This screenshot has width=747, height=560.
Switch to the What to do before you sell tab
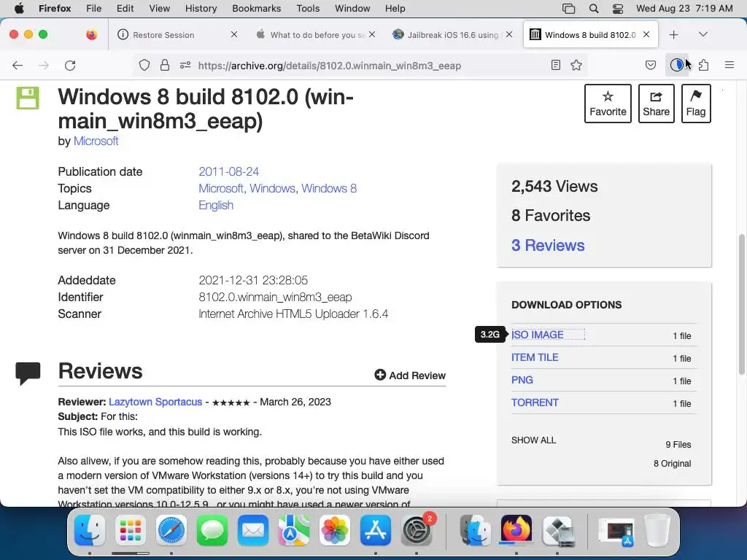pos(316,35)
